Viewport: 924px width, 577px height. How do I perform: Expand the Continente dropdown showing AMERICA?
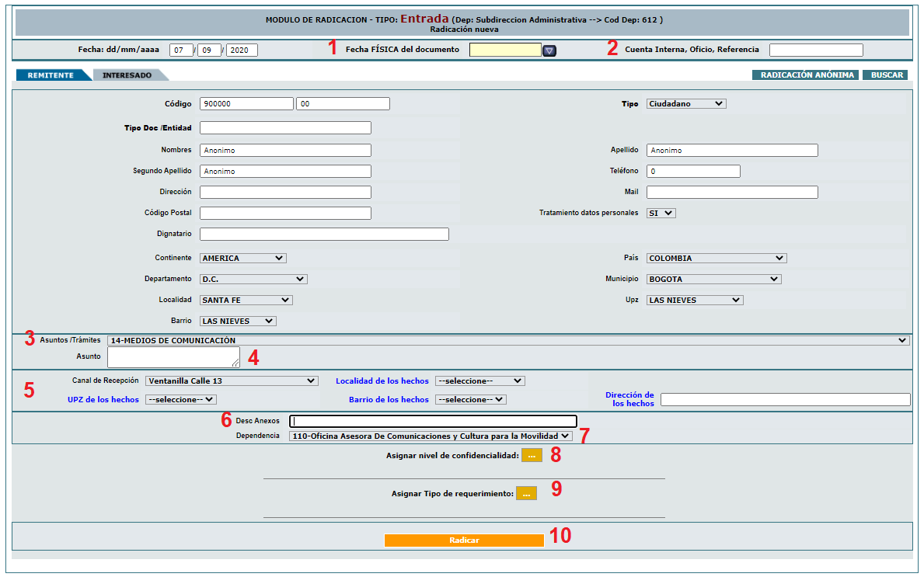242,258
